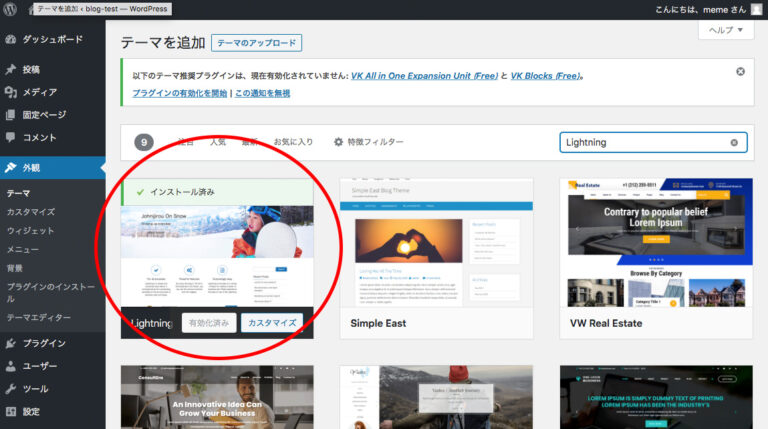
Task: Click the plugins plug icon
Action: [x=11, y=343]
